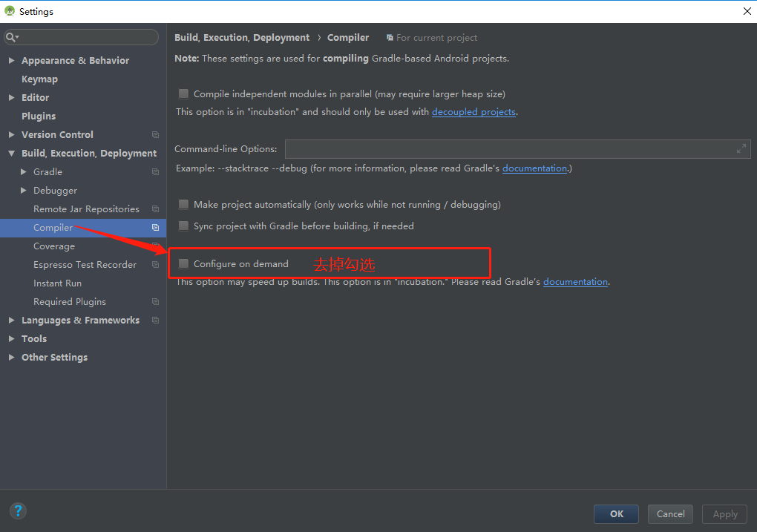Click the expand icon in Command-line Options field

(741, 148)
